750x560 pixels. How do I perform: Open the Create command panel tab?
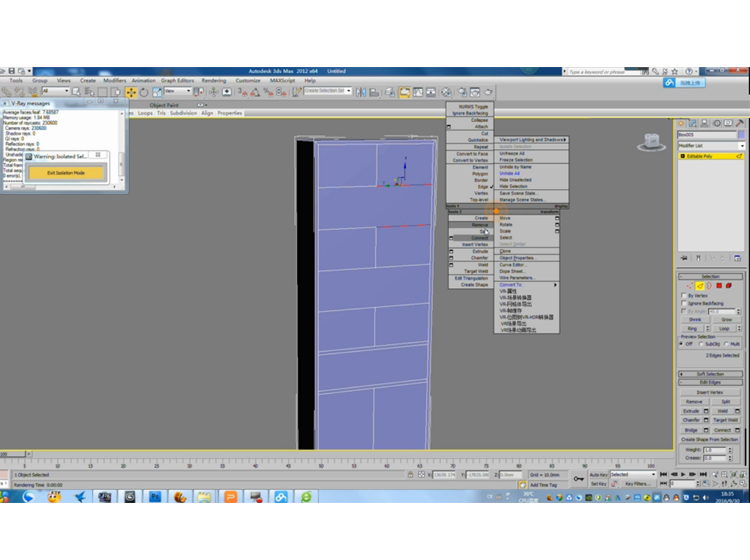(x=681, y=123)
